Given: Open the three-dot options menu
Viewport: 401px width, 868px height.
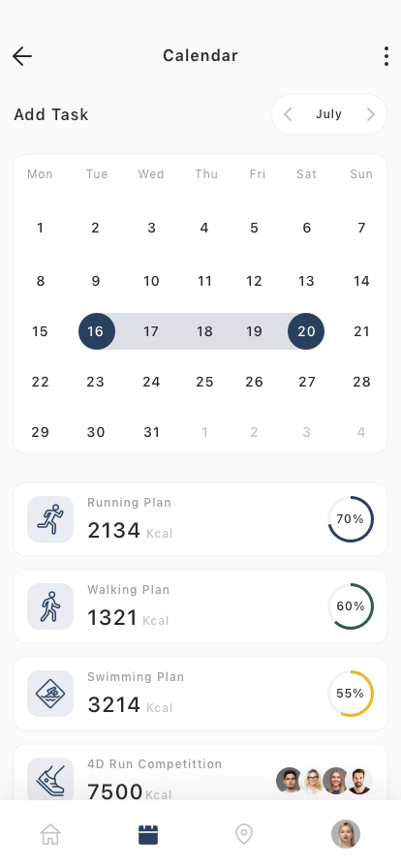Looking at the screenshot, I should tap(386, 56).
